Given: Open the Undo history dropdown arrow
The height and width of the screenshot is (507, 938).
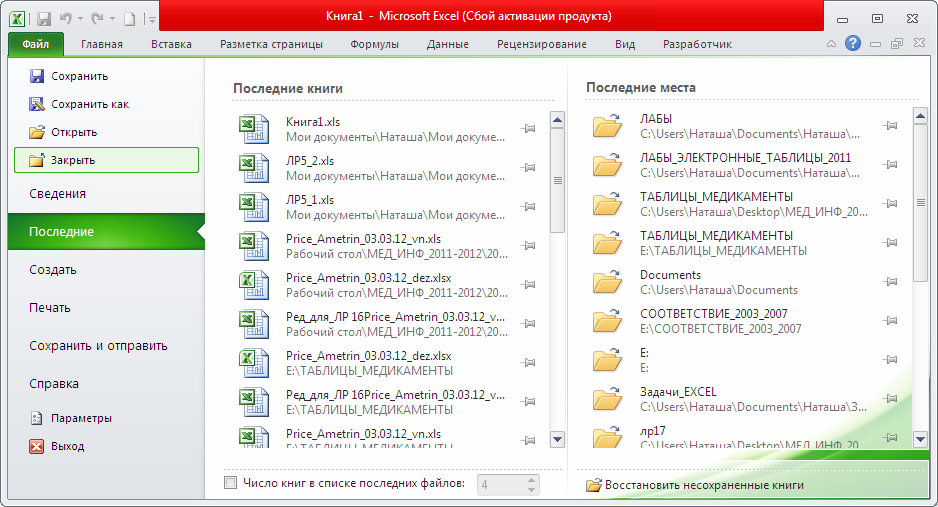Looking at the screenshot, I should 80,19.
